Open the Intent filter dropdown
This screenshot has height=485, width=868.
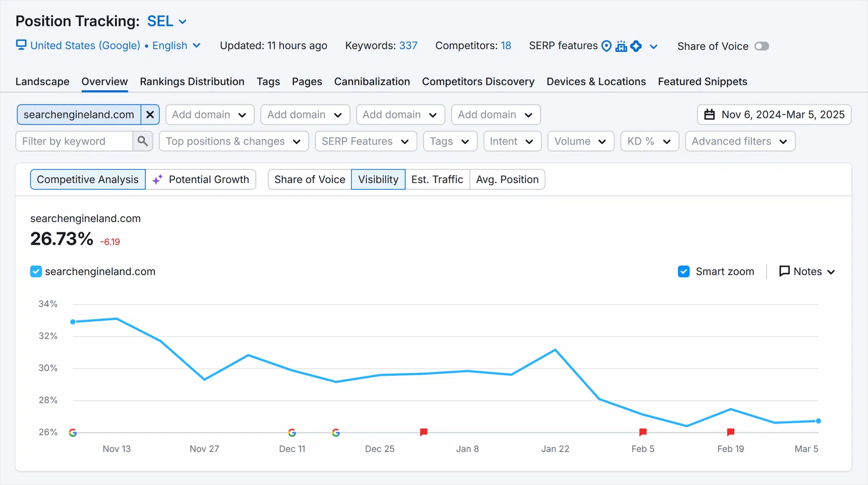coord(512,141)
